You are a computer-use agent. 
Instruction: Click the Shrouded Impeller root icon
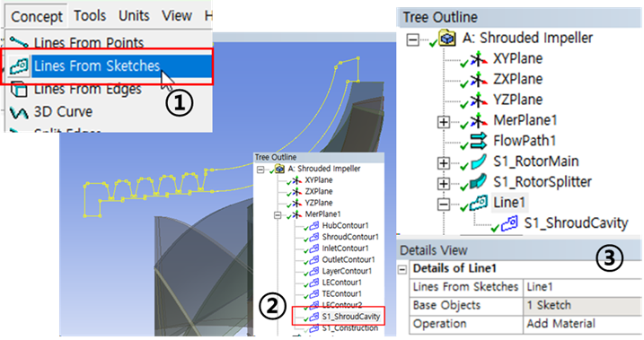[x=447, y=39]
